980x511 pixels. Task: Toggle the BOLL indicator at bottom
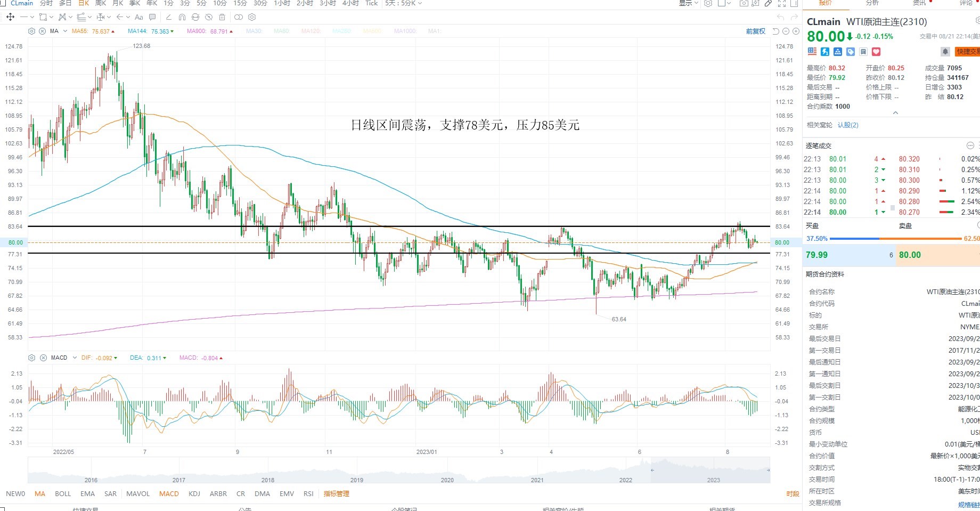[x=63, y=494]
